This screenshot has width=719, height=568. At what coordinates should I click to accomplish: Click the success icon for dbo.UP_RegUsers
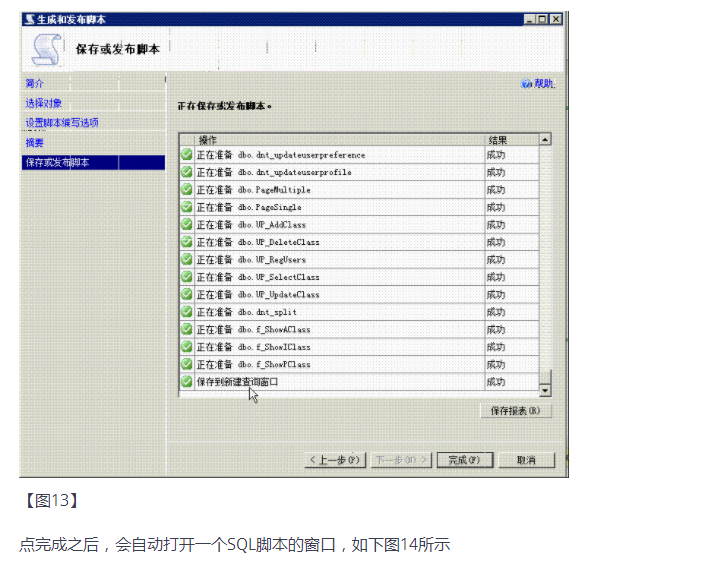pos(187,259)
